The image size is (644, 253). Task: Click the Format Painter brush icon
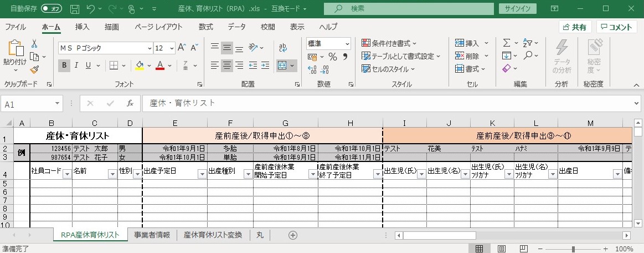click(x=34, y=69)
